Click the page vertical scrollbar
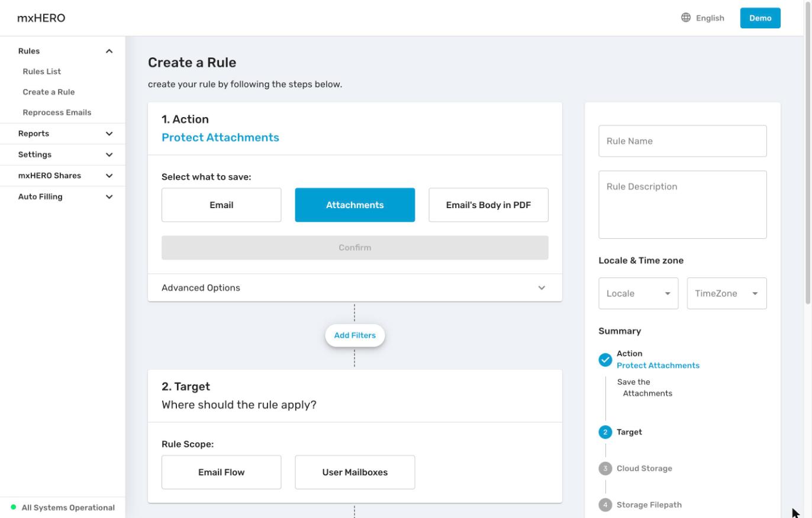 [x=807, y=153]
